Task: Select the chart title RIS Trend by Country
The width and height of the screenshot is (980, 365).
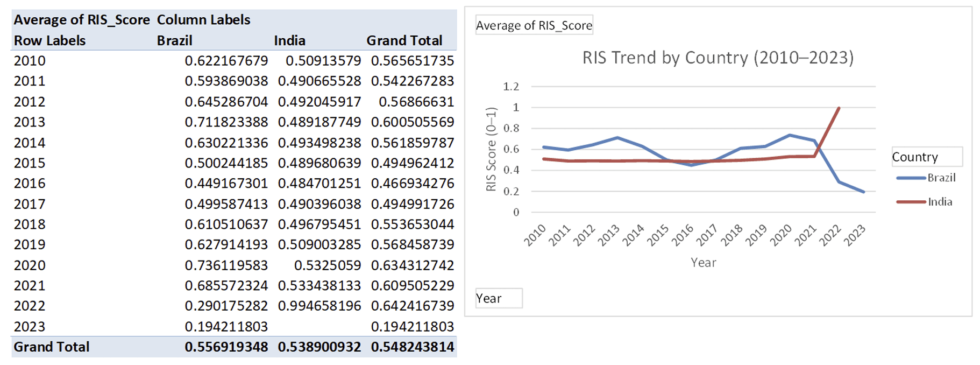Action: (718, 58)
